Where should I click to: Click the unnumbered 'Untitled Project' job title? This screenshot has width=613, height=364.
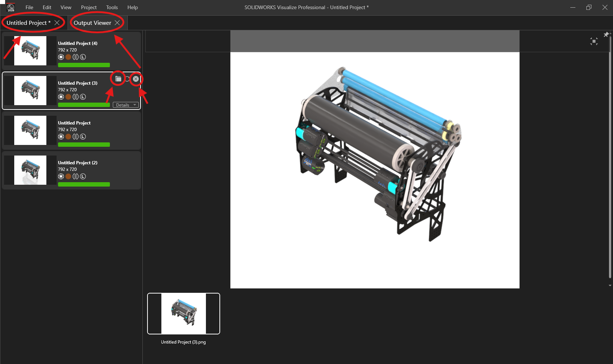pyautogui.click(x=74, y=123)
